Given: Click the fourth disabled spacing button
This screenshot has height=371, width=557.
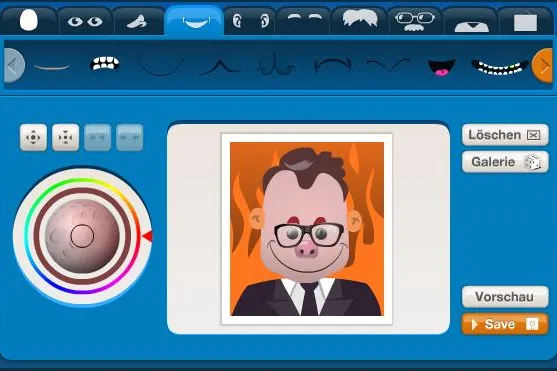Looking at the screenshot, I should (x=129, y=138).
